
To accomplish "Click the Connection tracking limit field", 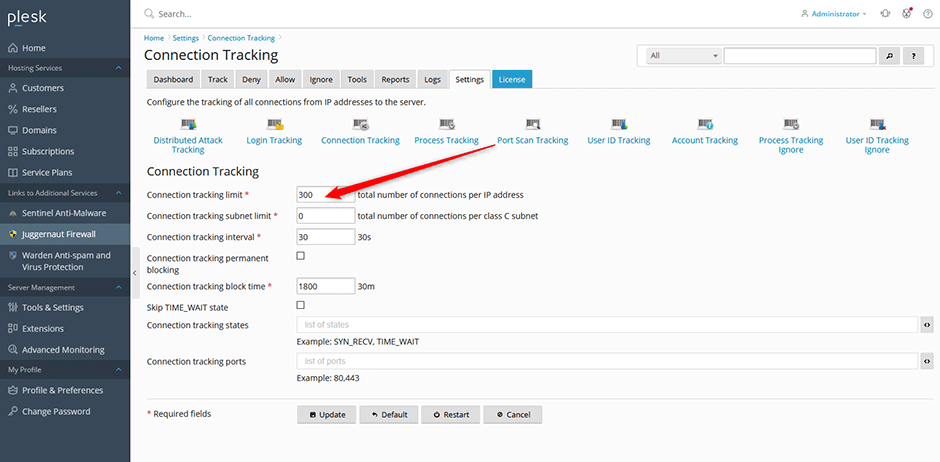I will [x=326, y=195].
